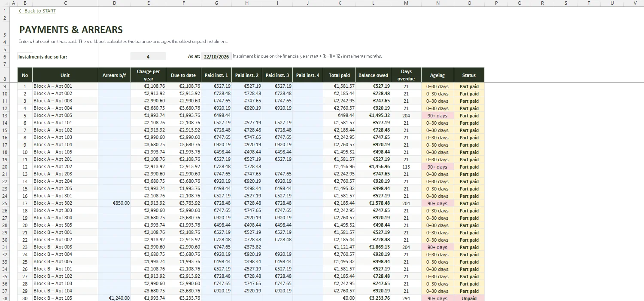
Task: Click the 'Total paid' table header
Action: click(x=340, y=75)
